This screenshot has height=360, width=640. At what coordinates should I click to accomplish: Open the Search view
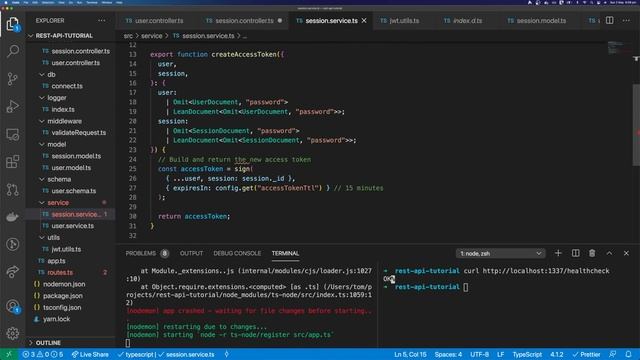[13, 51]
